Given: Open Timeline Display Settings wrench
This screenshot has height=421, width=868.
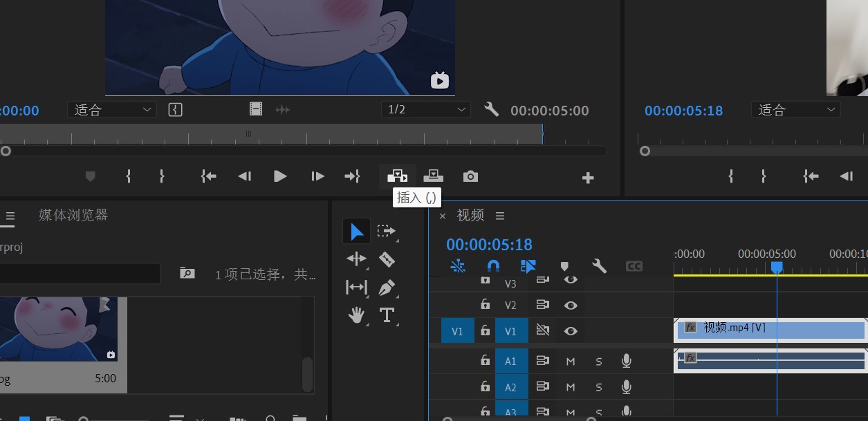Looking at the screenshot, I should [599, 266].
